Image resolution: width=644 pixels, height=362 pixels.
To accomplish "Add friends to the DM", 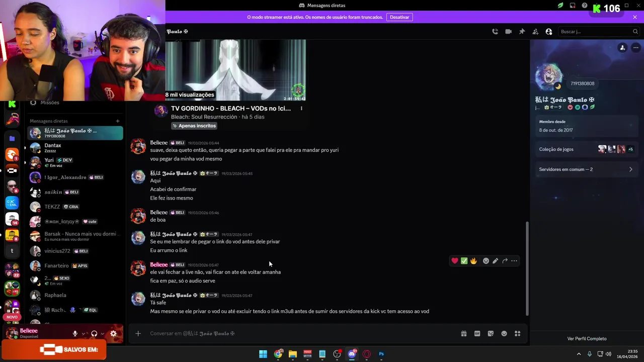I will coord(535,32).
